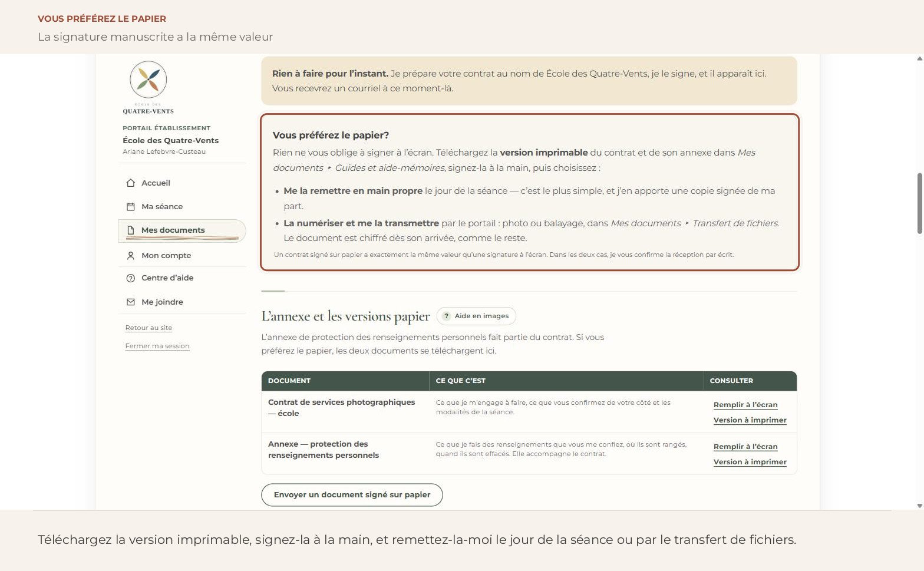Click the scrollbar down arrow
Viewport: 924px width, 571px height.
point(919,506)
